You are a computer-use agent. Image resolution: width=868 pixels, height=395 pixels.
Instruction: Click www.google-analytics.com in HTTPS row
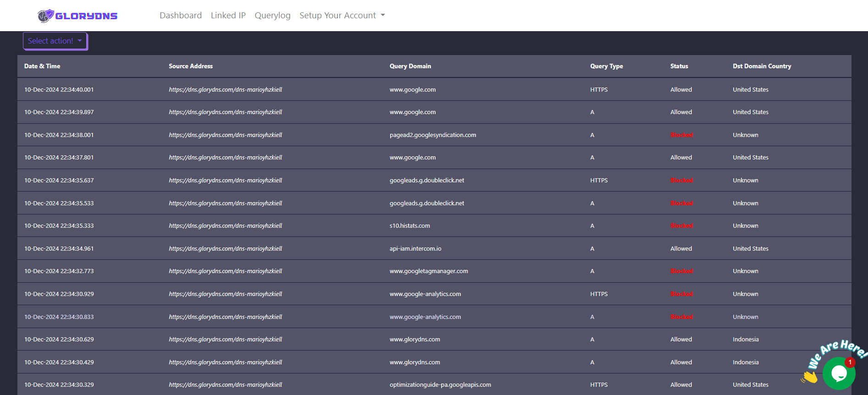[426, 294]
